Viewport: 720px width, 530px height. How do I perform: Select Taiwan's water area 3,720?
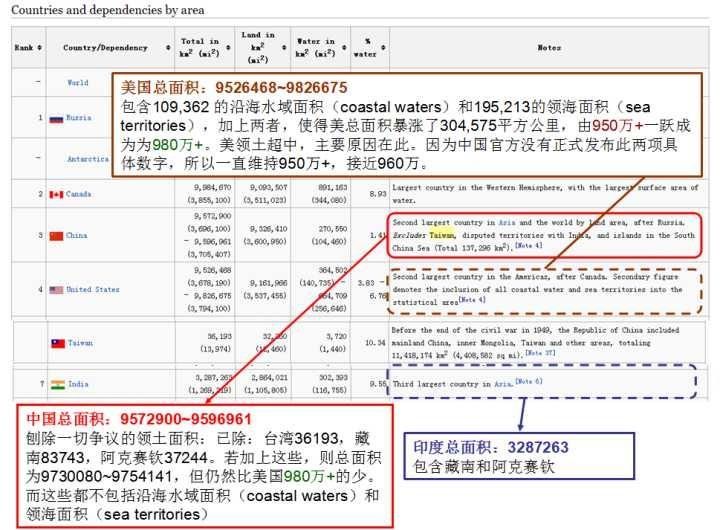(337, 336)
